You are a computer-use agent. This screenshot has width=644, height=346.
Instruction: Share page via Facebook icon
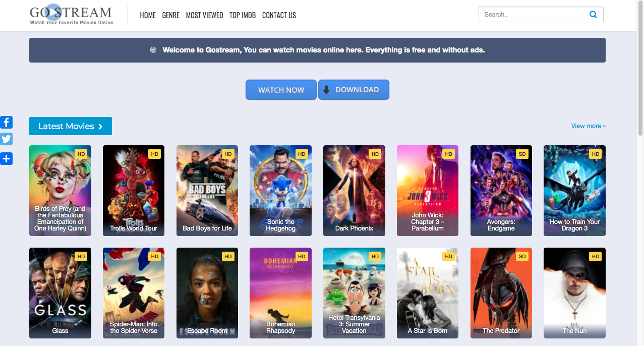[6, 122]
